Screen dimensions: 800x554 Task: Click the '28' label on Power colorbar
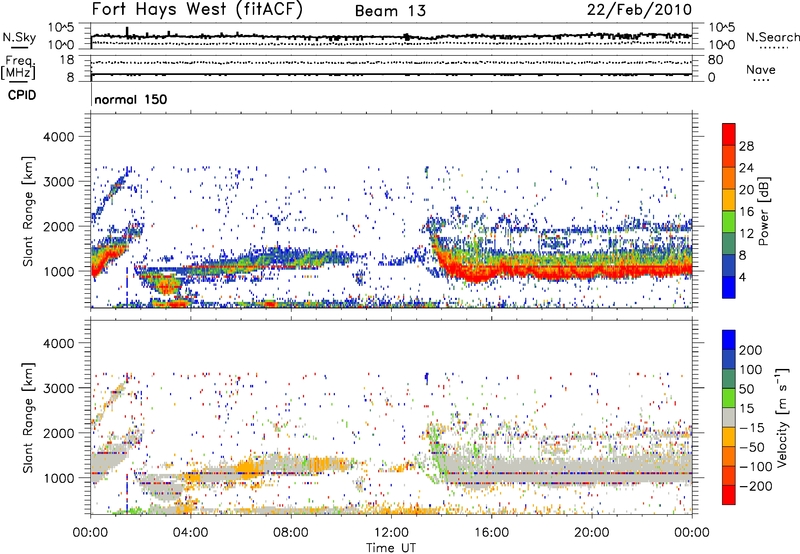pos(746,146)
